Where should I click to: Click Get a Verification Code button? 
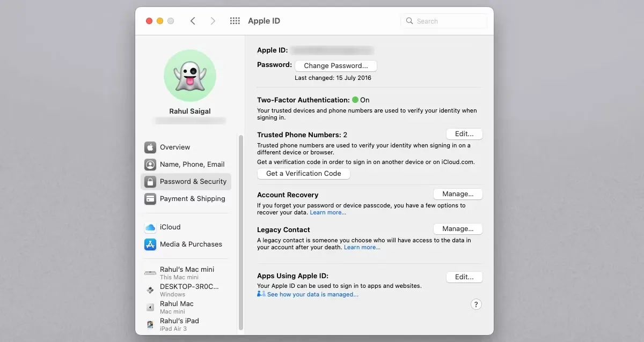[303, 174]
